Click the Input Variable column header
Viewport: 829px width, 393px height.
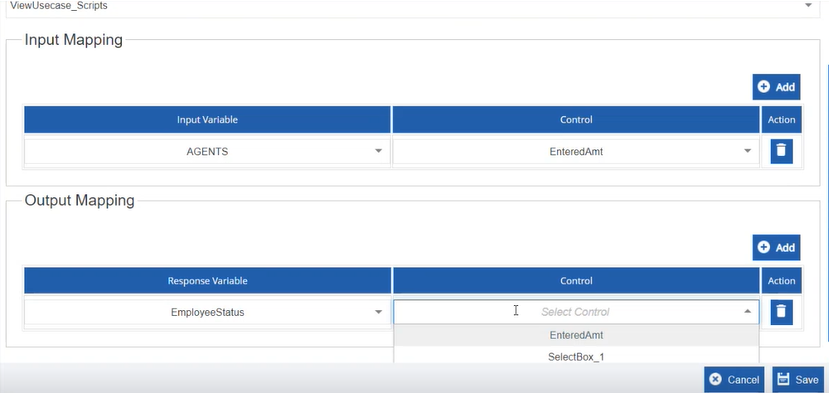pyautogui.click(x=207, y=120)
